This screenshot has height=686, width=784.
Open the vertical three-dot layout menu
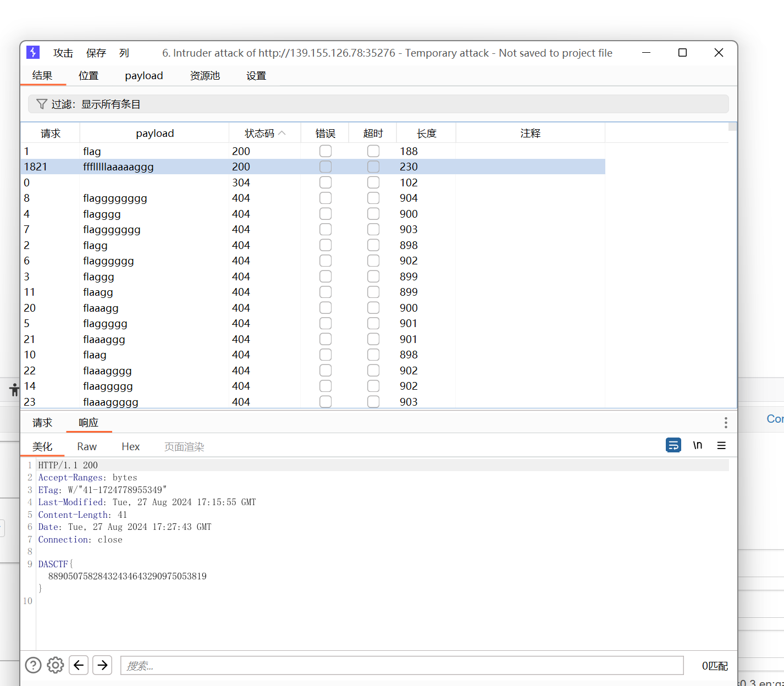tap(726, 422)
